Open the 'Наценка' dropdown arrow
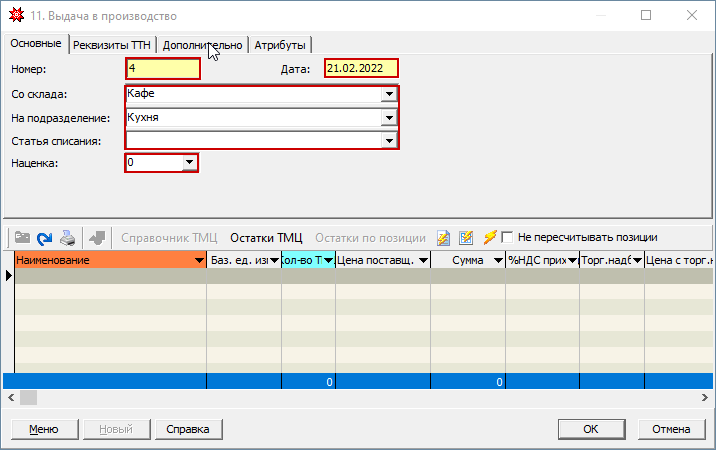Image resolution: width=716 pixels, height=450 pixels. click(x=188, y=163)
